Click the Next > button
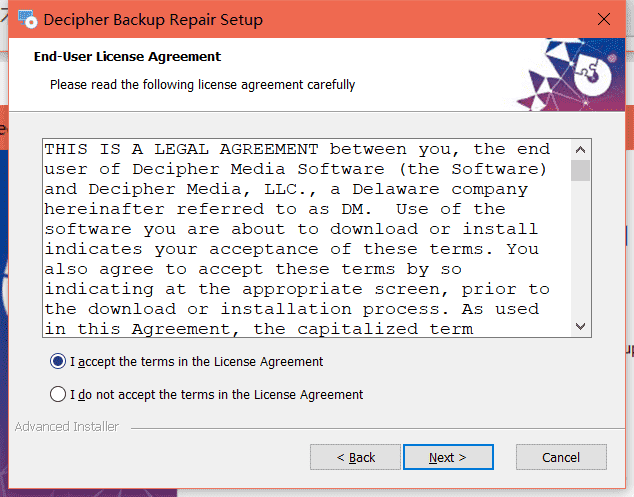The height and width of the screenshot is (497, 634). [448, 457]
